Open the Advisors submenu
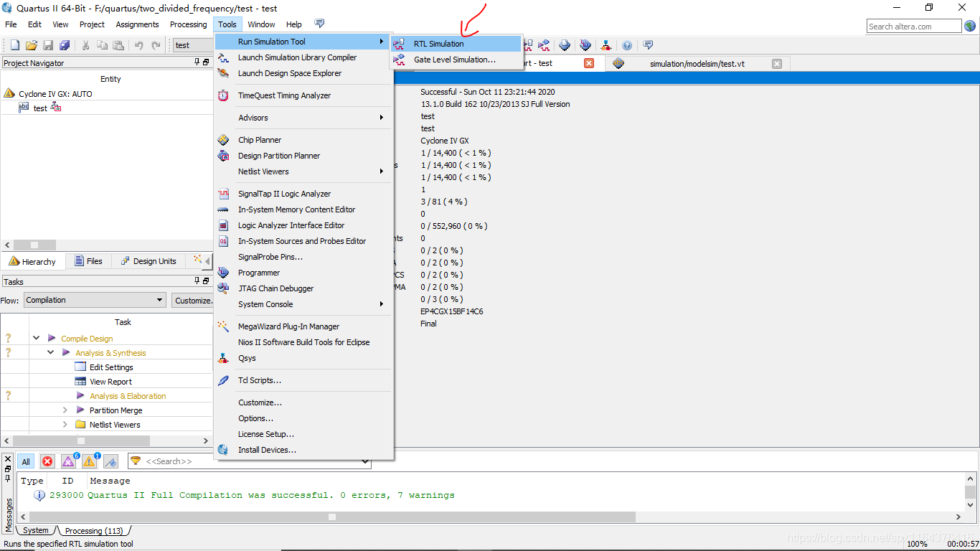The height and width of the screenshot is (551, 980). click(303, 118)
